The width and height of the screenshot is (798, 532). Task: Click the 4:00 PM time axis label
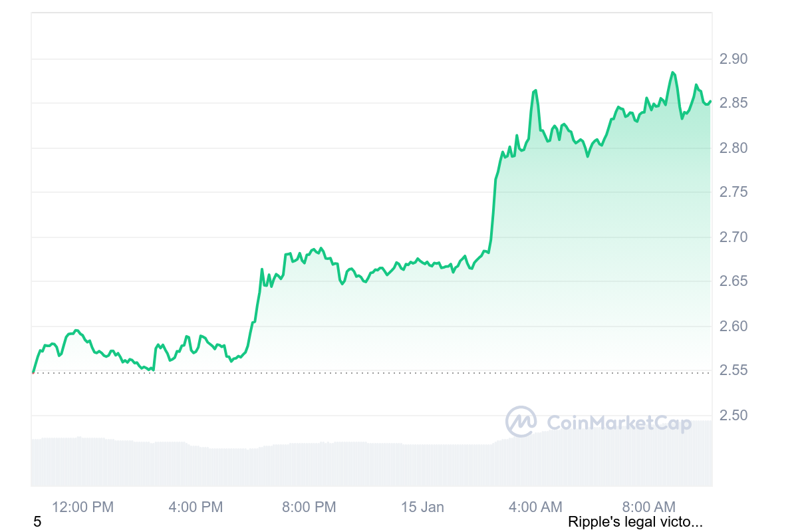point(196,507)
